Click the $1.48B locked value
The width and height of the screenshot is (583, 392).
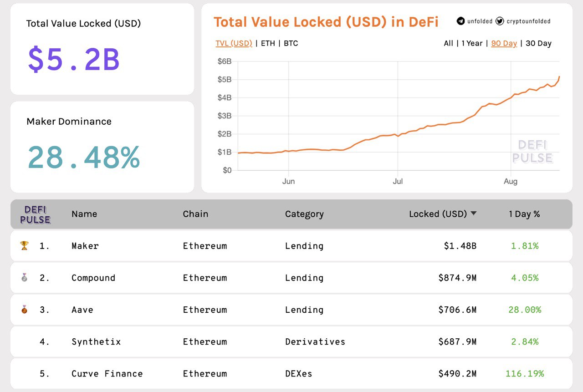pos(460,246)
